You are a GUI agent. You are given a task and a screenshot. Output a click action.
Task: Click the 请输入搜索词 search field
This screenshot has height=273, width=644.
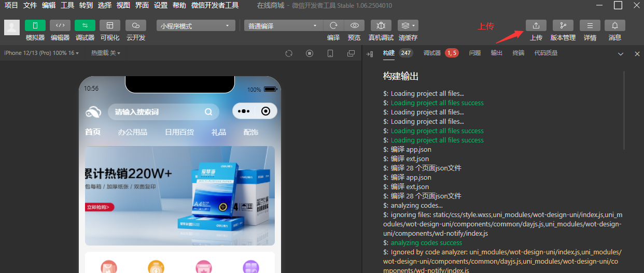click(x=163, y=112)
